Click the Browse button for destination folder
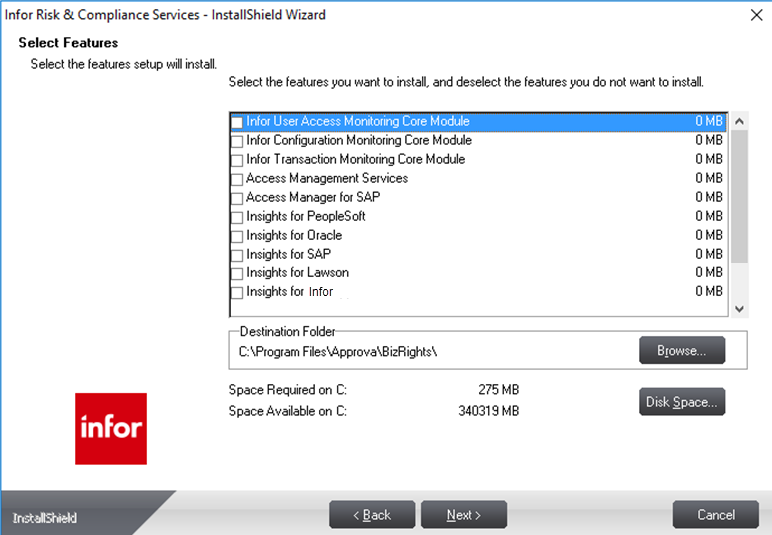Image resolution: width=772 pixels, height=535 pixels. (681, 350)
